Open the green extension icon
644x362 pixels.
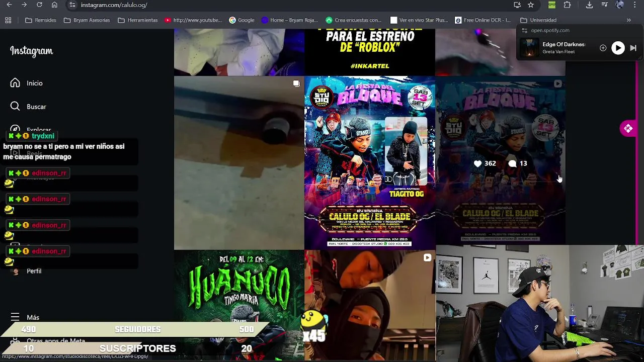pyautogui.click(x=552, y=5)
